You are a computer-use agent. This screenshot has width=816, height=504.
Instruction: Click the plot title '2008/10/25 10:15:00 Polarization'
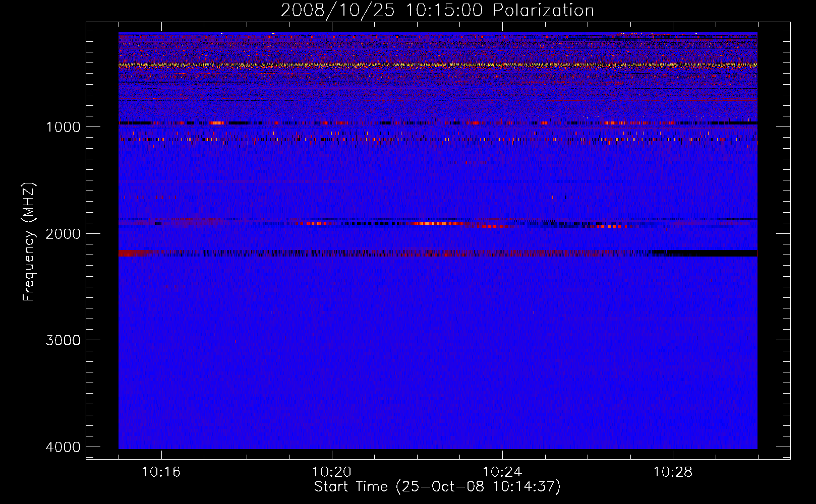437,10
